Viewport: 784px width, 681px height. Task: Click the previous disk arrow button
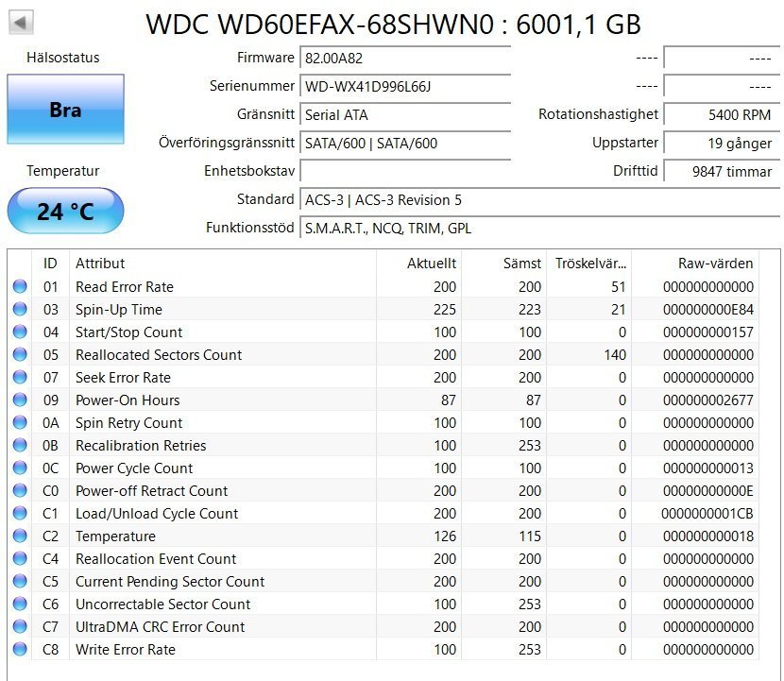[x=21, y=22]
